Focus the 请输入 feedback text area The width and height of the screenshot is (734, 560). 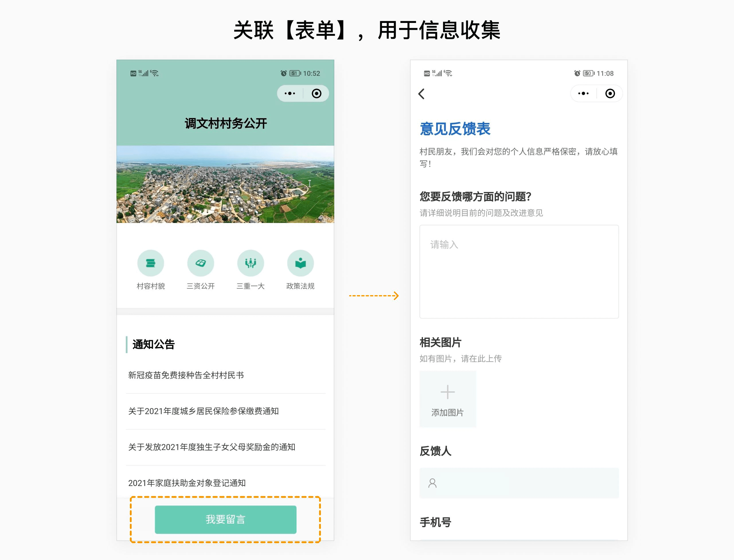click(519, 272)
